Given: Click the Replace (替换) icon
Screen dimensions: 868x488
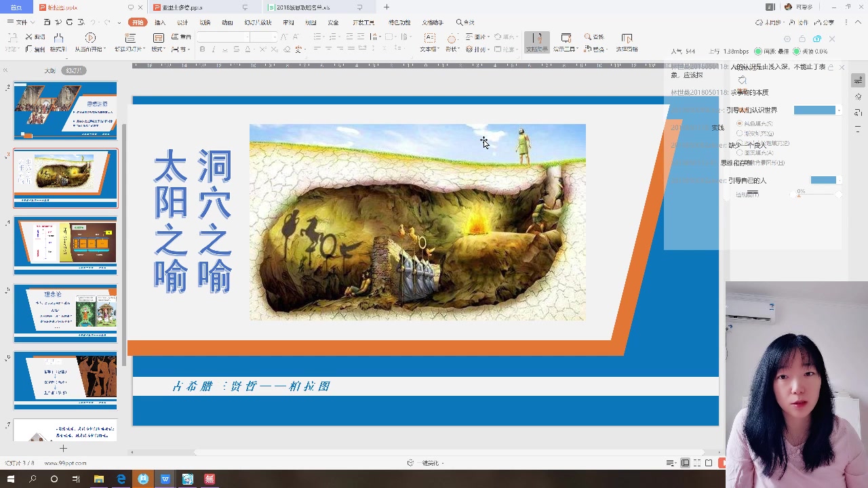Looking at the screenshot, I should [587, 49].
